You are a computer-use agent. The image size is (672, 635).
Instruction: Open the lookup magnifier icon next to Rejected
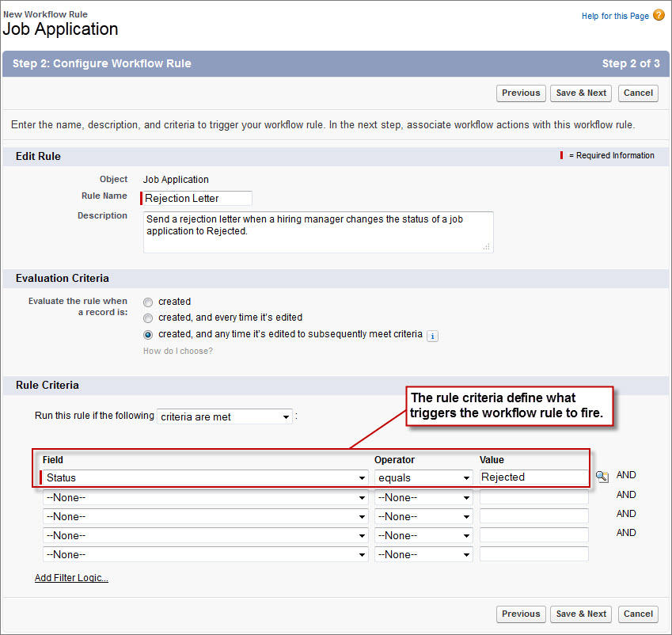pyautogui.click(x=602, y=477)
